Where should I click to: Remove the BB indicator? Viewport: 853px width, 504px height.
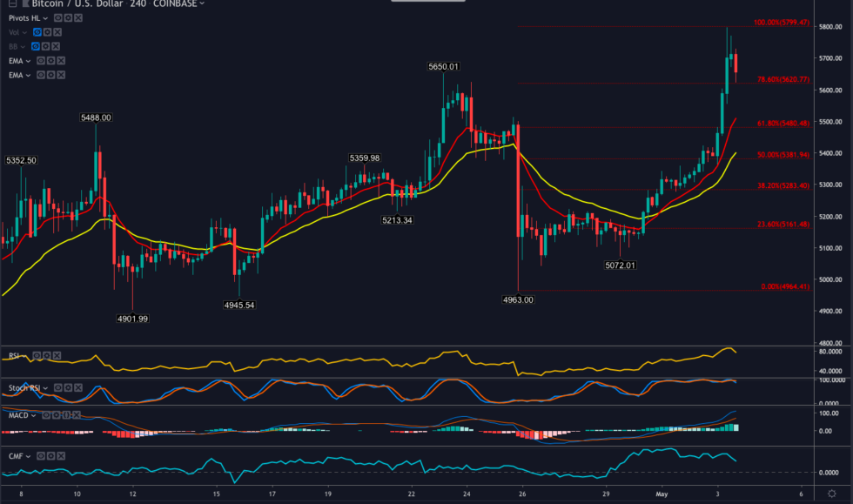(x=55, y=47)
